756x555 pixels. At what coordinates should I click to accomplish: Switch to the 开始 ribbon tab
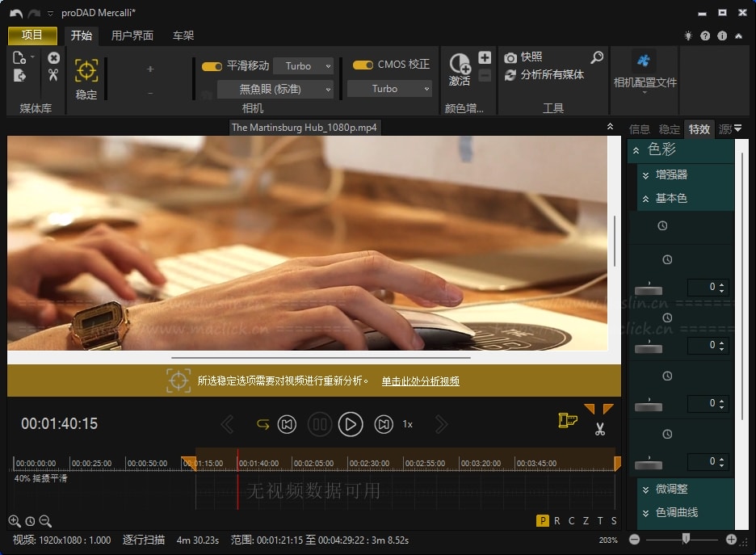pos(81,36)
